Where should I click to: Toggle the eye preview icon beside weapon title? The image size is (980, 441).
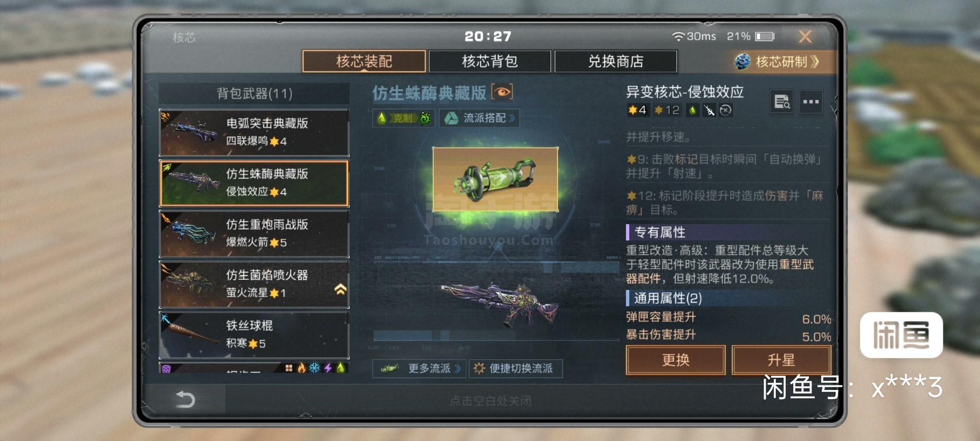point(502,92)
